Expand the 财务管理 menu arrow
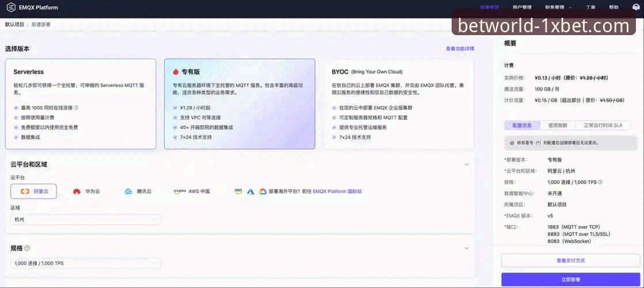644x288 pixels. [570, 7]
